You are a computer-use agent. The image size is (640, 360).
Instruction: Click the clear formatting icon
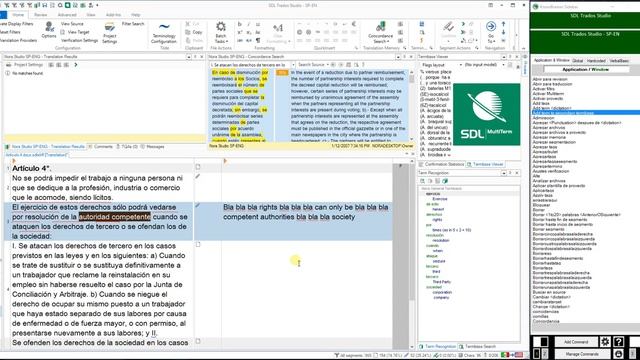pos(278,28)
